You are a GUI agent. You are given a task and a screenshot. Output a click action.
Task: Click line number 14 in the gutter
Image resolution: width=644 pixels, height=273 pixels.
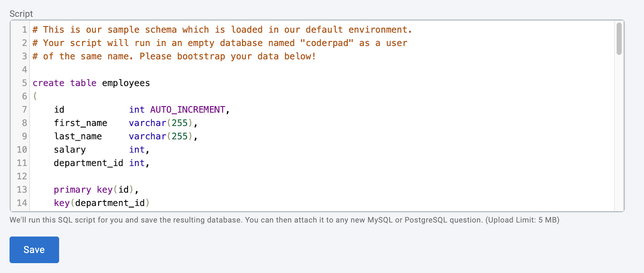(22, 203)
